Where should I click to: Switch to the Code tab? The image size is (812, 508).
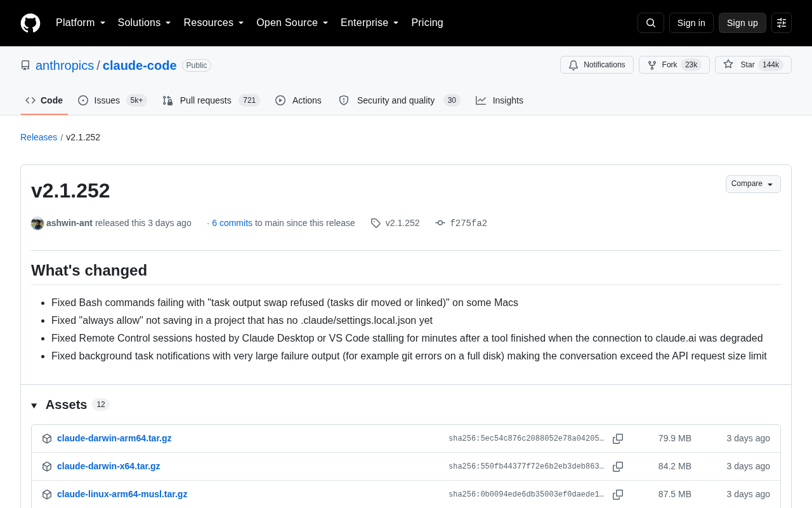click(44, 100)
